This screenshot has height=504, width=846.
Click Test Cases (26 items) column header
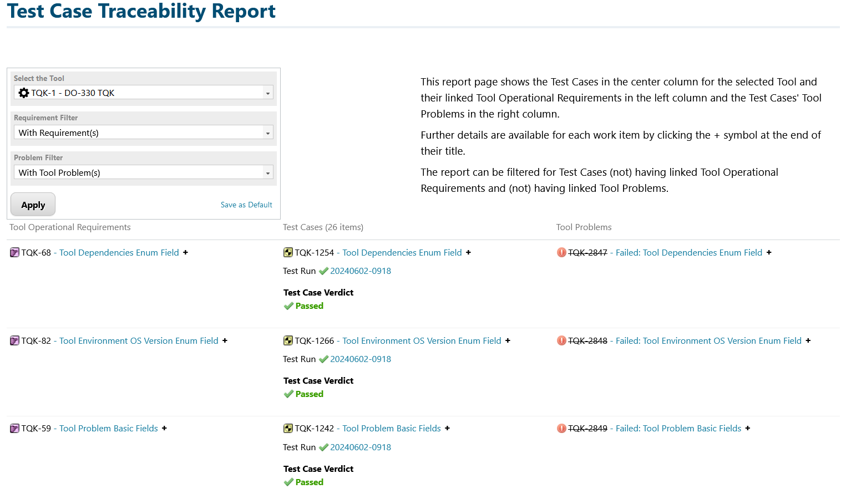[x=323, y=227]
